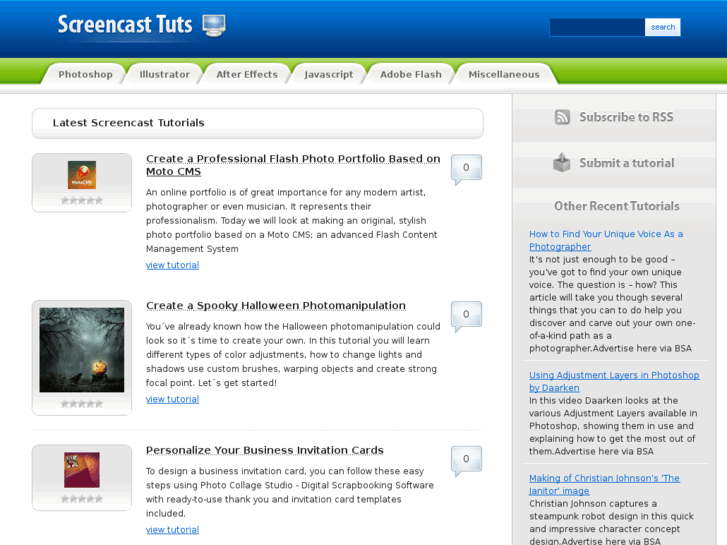Open the Adobe Flash tab
This screenshot has width=727, height=545.
click(411, 74)
